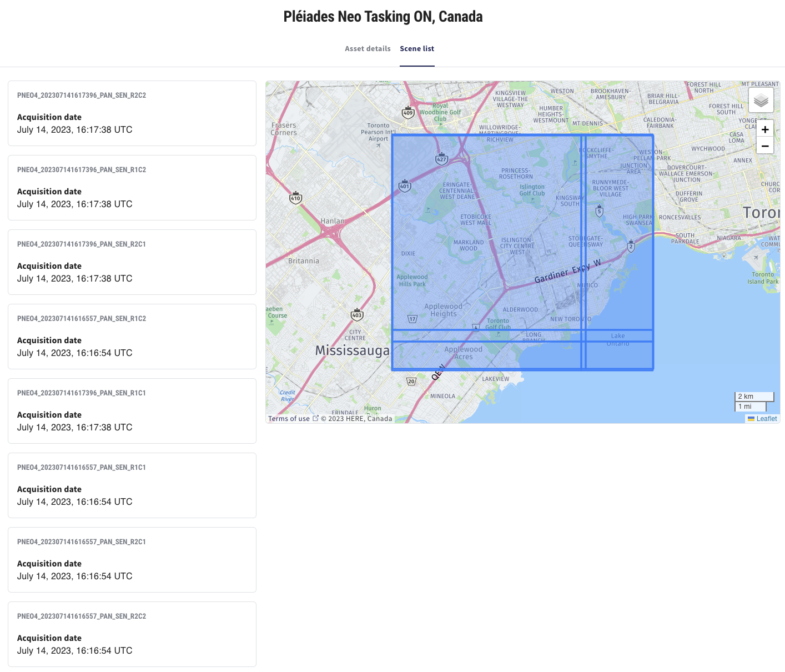This screenshot has width=785, height=672.
Task: Zoom out using the minus map control
Action: (x=765, y=146)
